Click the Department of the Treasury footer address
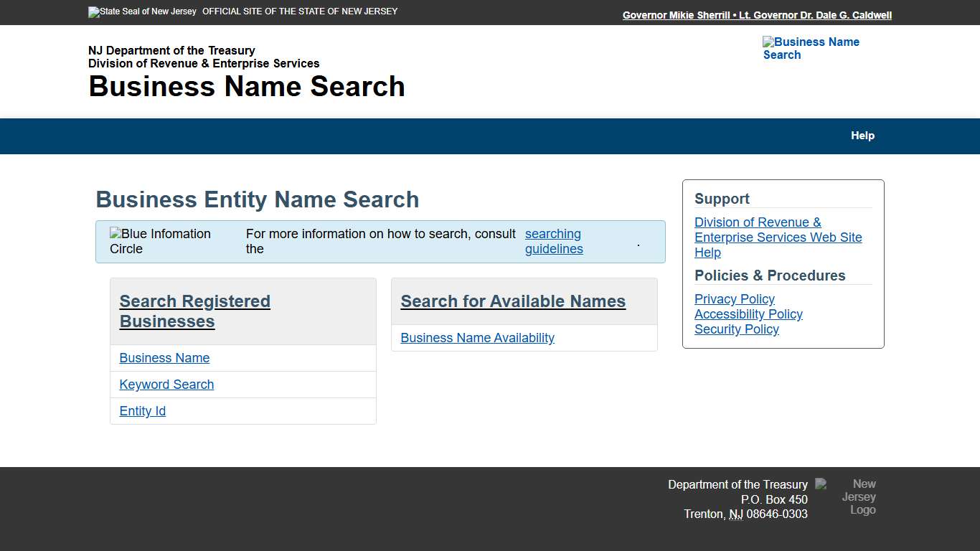 [x=738, y=484]
